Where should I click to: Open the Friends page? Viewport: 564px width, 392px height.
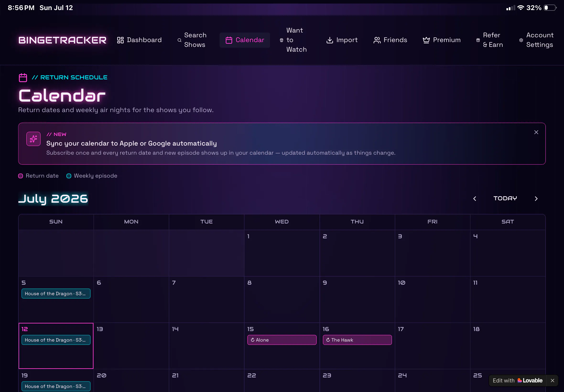390,40
